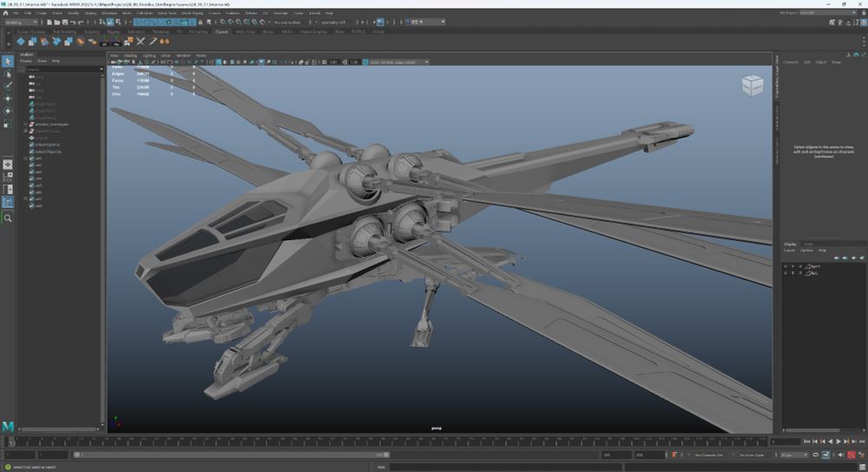Open the Layers menu in layer editor
868x472 pixels.
point(790,250)
